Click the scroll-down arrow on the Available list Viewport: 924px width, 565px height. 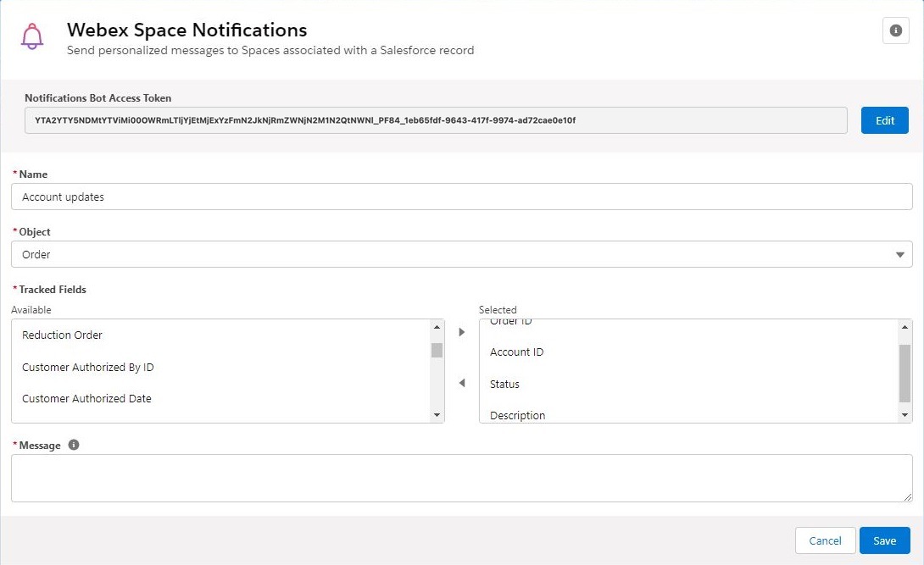pos(437,414)
